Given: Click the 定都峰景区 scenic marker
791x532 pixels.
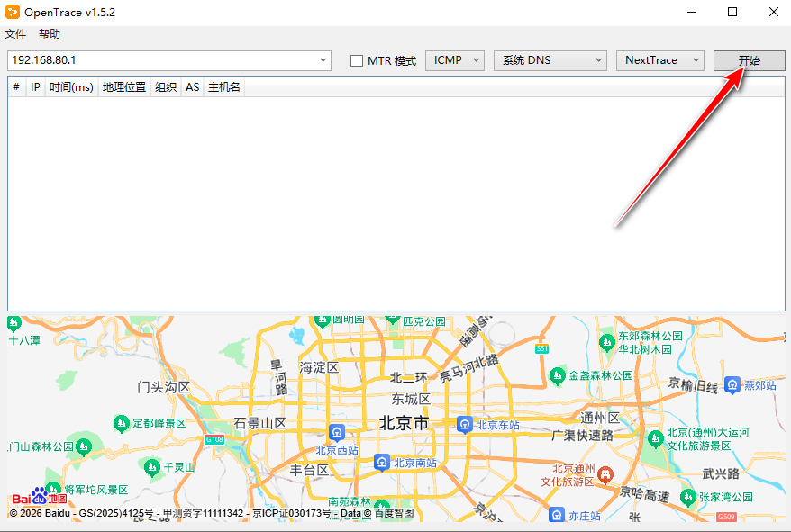Looking at the screenshot, I should tap(121, 424).
